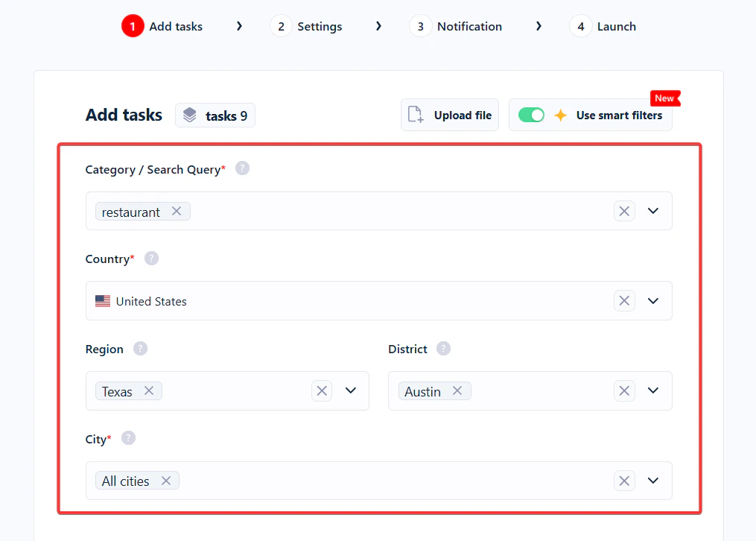
Task: Remove the All cities tag
Action: click(x=166, y=481)
